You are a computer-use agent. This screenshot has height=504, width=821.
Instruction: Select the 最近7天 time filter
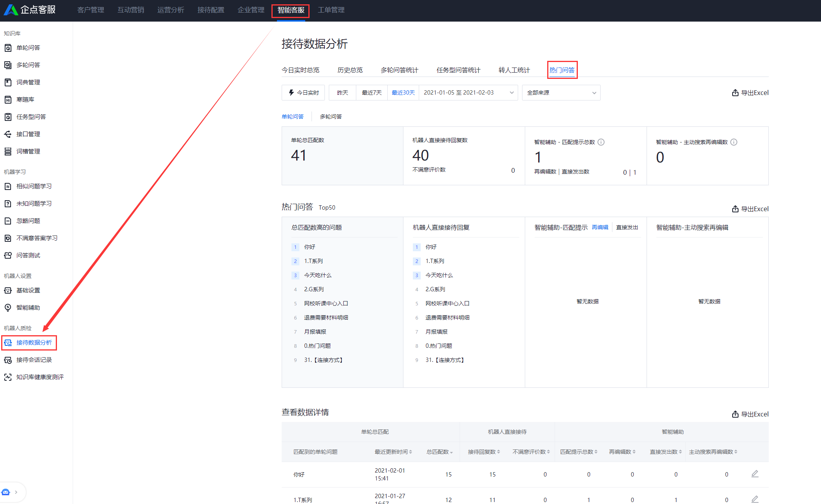(x=372, y=93)
